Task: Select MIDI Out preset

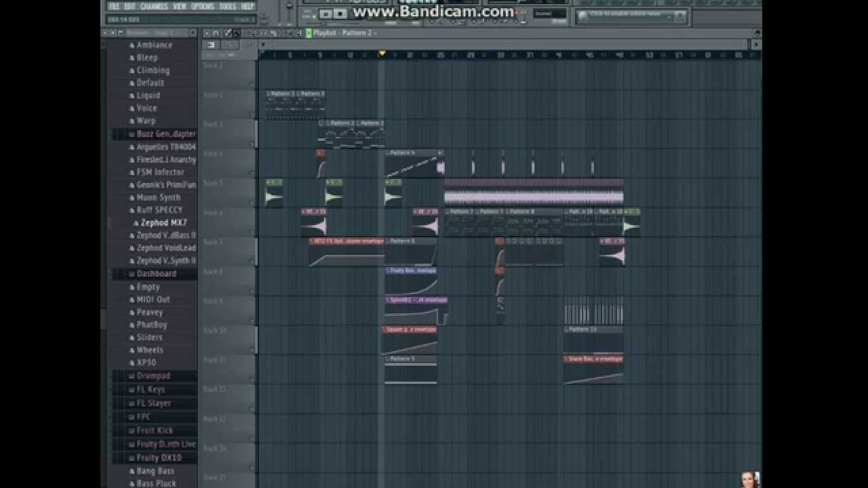Action: click(x=153, y=300)
